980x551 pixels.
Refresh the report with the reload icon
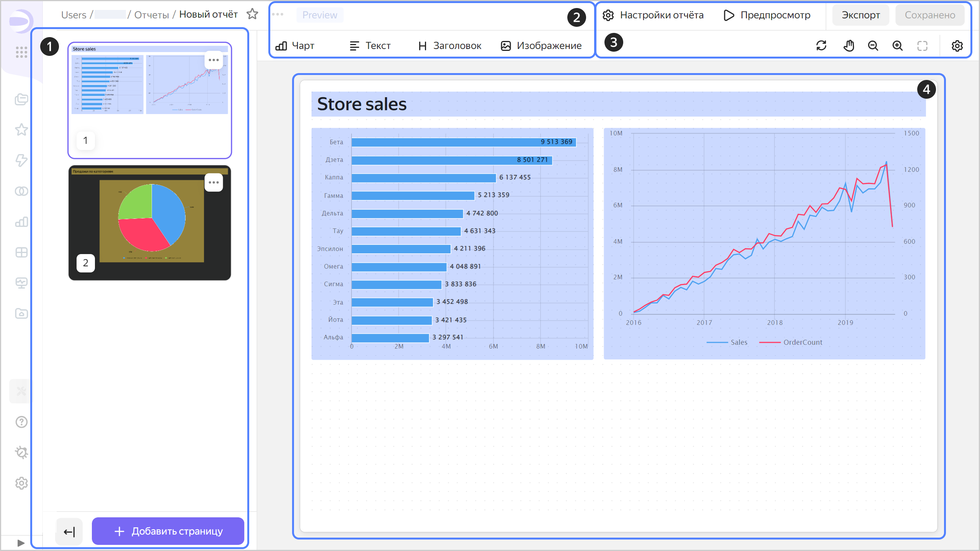tap(821, 46)
